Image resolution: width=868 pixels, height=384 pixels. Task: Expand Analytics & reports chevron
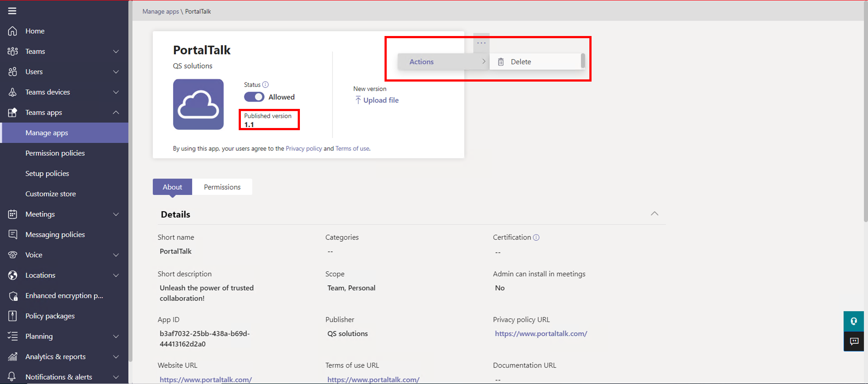116,357
